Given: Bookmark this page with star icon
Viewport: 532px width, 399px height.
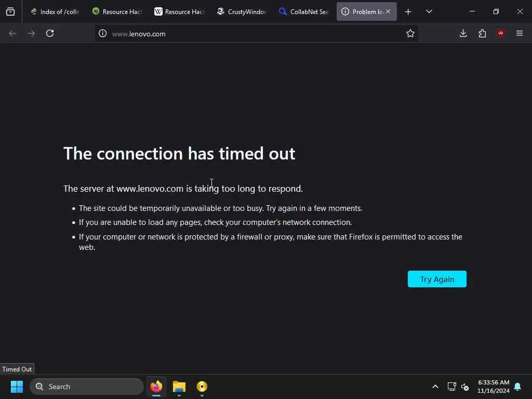Looking at the screenshot, I should pyautogui.click(x=410, y=33).
